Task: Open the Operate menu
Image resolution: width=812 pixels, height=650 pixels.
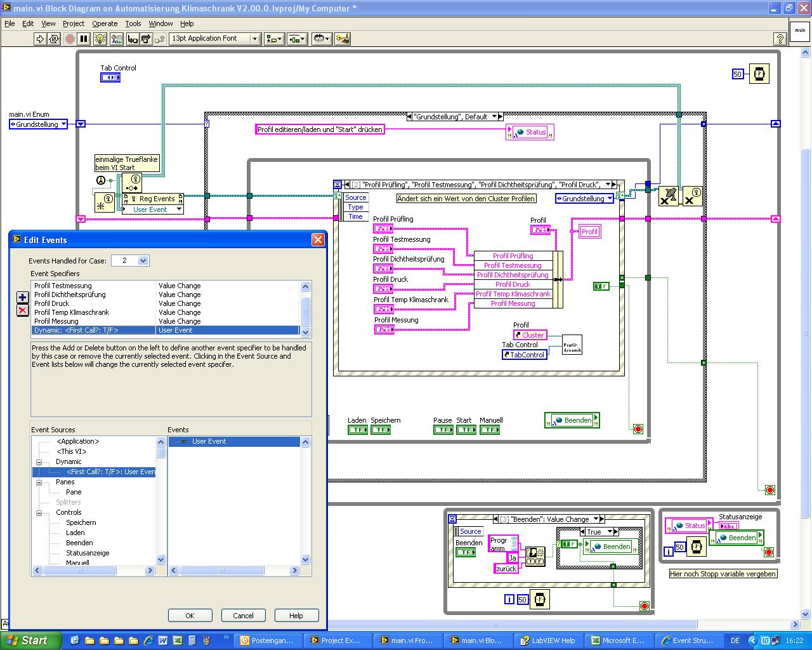Action: pos(105,23)
